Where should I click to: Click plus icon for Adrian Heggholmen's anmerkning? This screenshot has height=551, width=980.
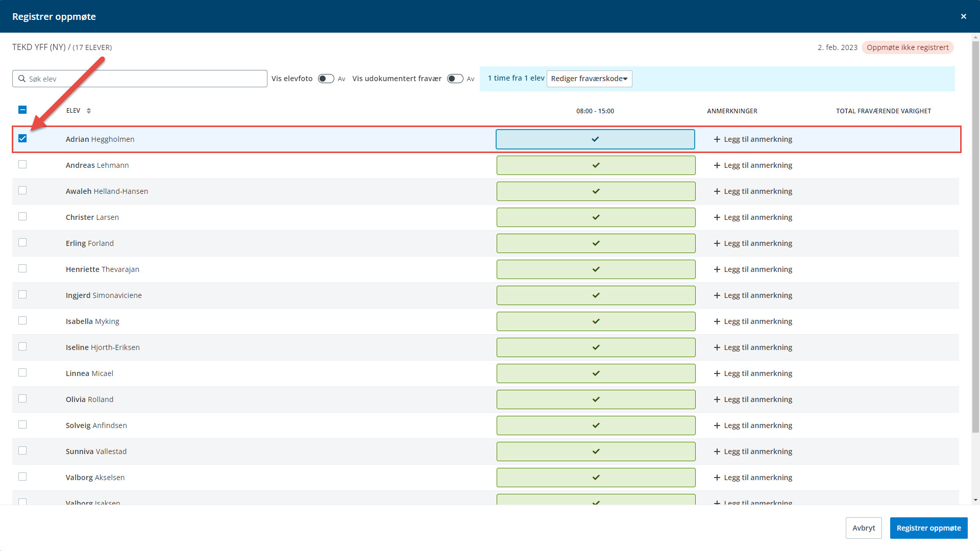click(717, 139)
